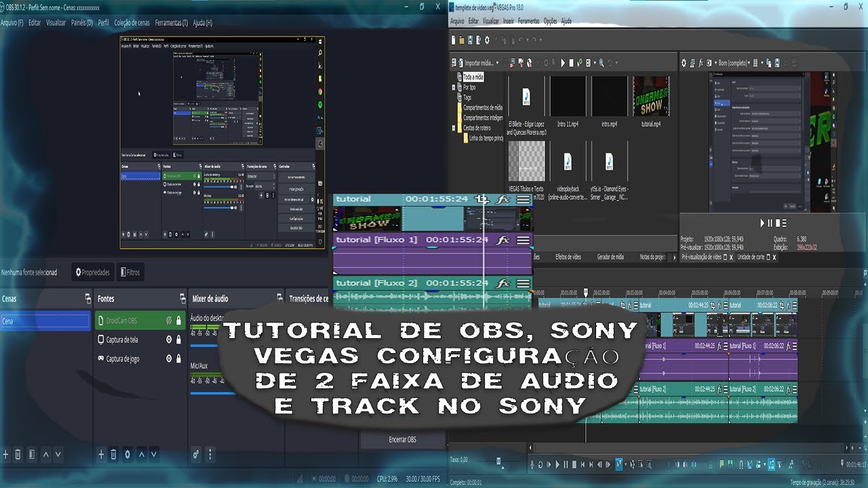
Task: Open the fx button on enlarged tutorial video track
Action: coord(502,199)
